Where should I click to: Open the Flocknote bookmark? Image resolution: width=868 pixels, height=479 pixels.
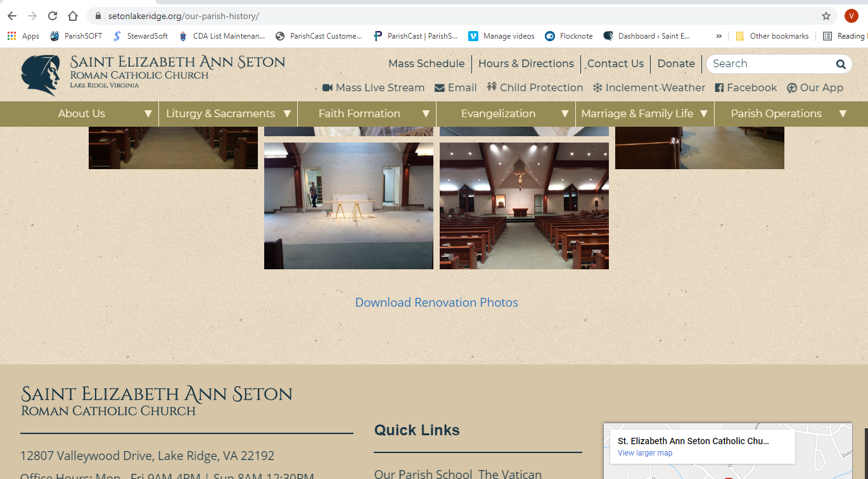(x=568, y=36)
